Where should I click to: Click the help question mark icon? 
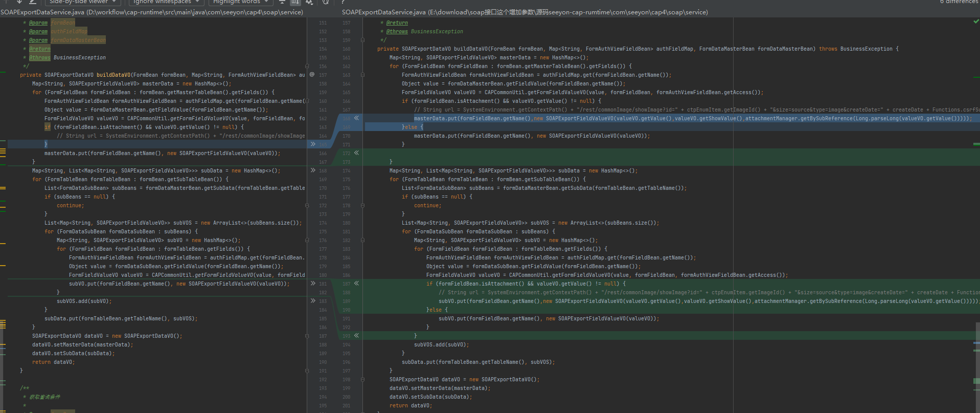click(x=343, y=2)
